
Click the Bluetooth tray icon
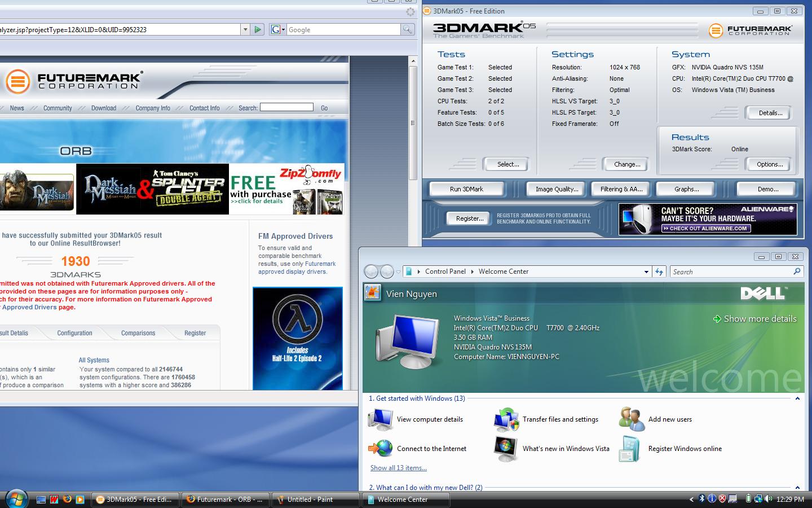coord(702,499)
